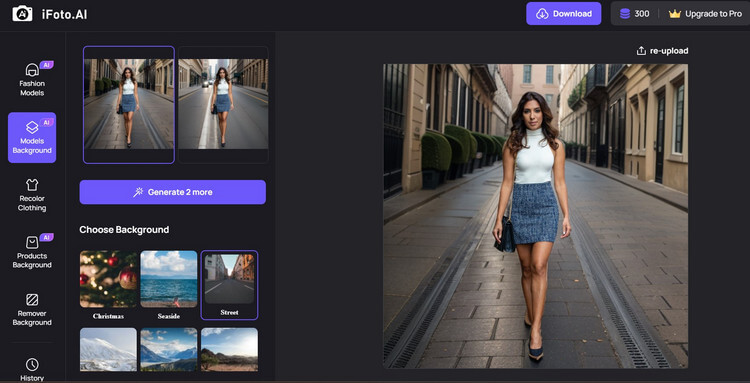This screenshot has width=750, height=383.
Task: Choose the snowy mountain background thumbnail
Action: point(108,350)
